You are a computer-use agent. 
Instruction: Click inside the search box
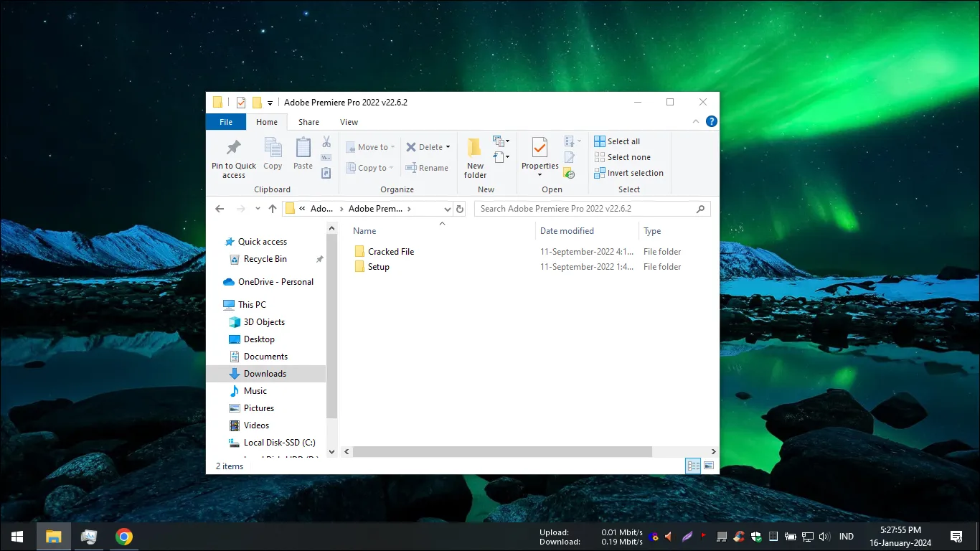[x=588, y=208]
